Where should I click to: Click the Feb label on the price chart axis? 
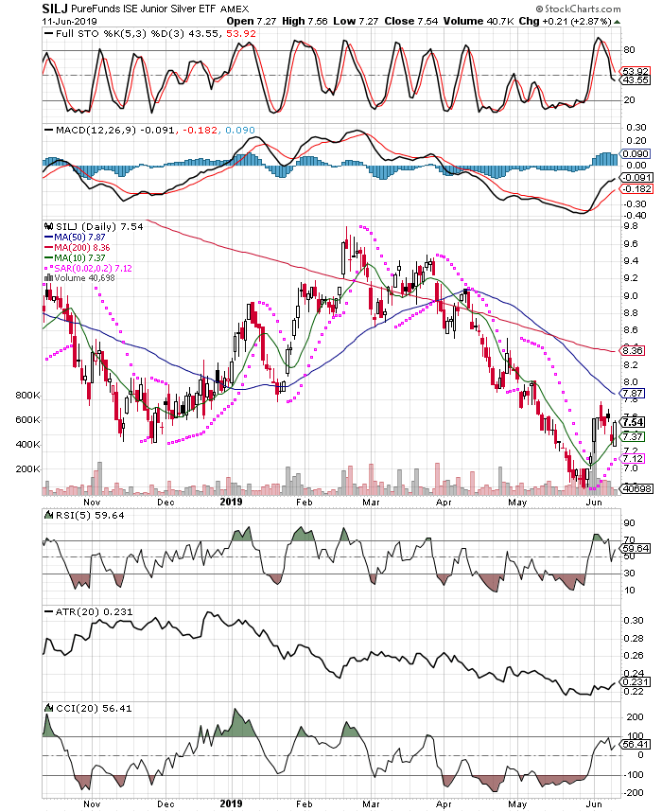coord(305,503)
